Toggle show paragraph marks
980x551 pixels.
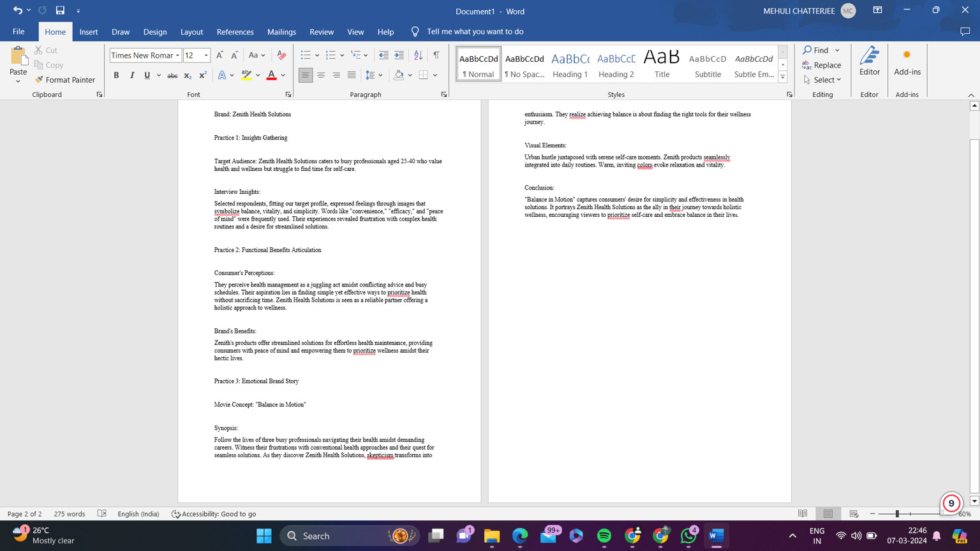point(436,55)
